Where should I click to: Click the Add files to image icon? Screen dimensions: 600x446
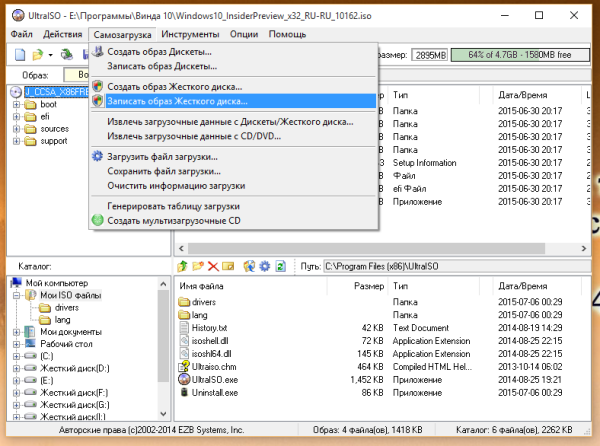(249, 266)
